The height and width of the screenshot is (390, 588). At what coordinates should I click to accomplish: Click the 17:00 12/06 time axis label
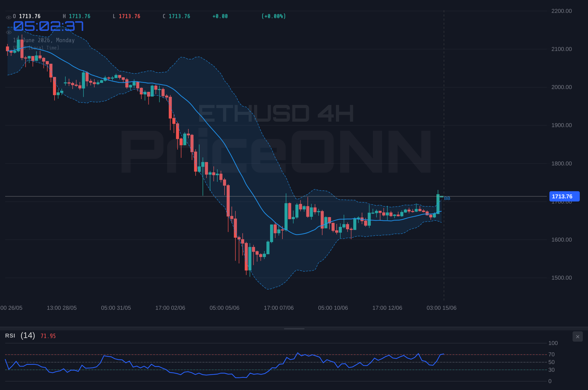pos(387,308)
